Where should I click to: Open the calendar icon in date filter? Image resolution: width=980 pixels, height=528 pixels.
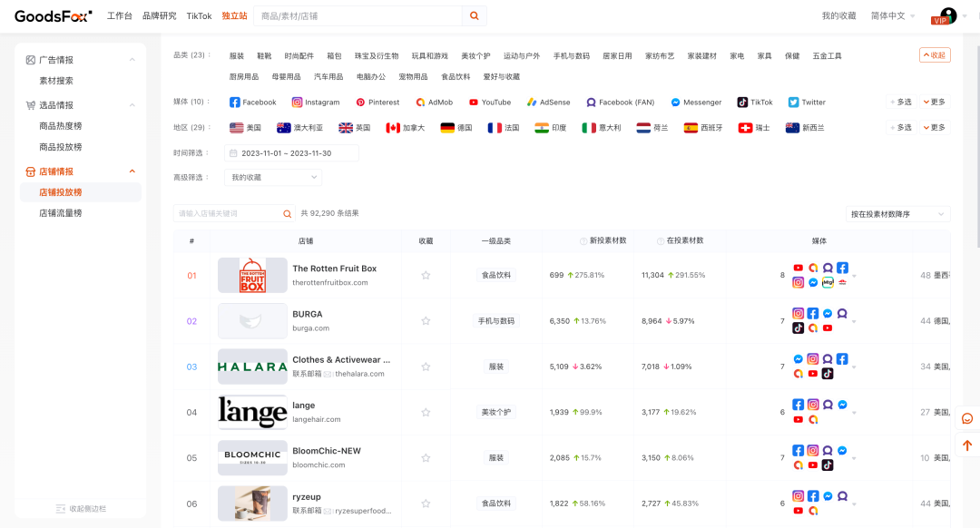(x=233, y=153)
